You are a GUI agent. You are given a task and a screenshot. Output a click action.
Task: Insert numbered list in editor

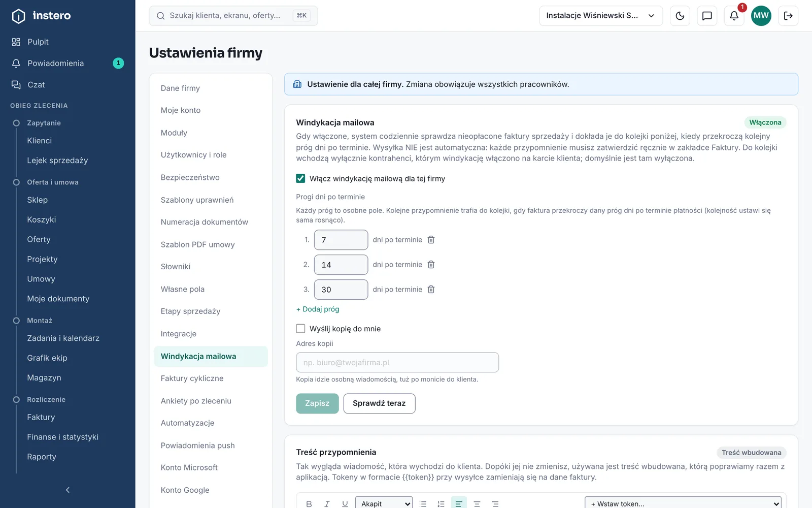(x=441, y=504)
